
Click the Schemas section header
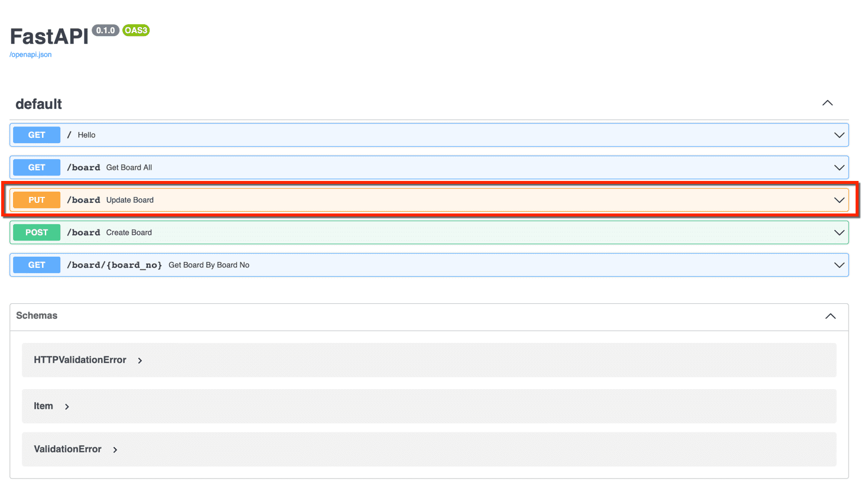point(37,316)
